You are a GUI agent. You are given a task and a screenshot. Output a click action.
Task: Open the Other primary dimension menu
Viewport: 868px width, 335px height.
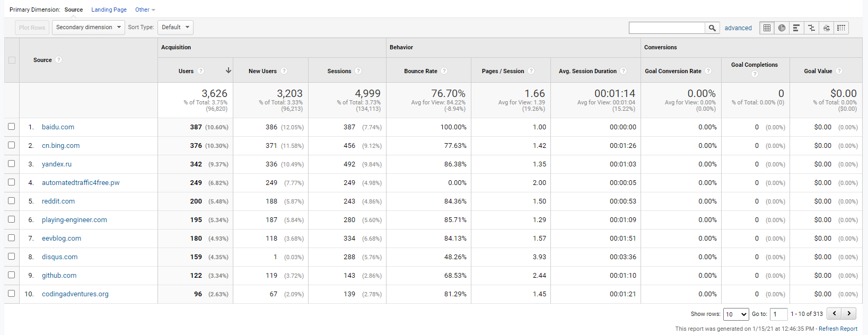click(x=145, y=10)
